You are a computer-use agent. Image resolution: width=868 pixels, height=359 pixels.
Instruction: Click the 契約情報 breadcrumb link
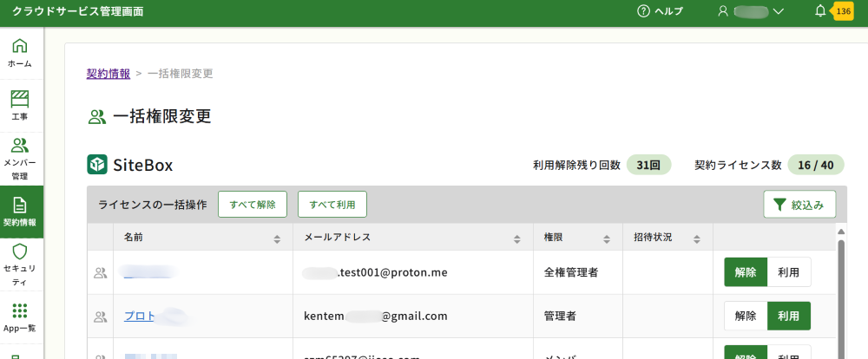coord(108,74)
